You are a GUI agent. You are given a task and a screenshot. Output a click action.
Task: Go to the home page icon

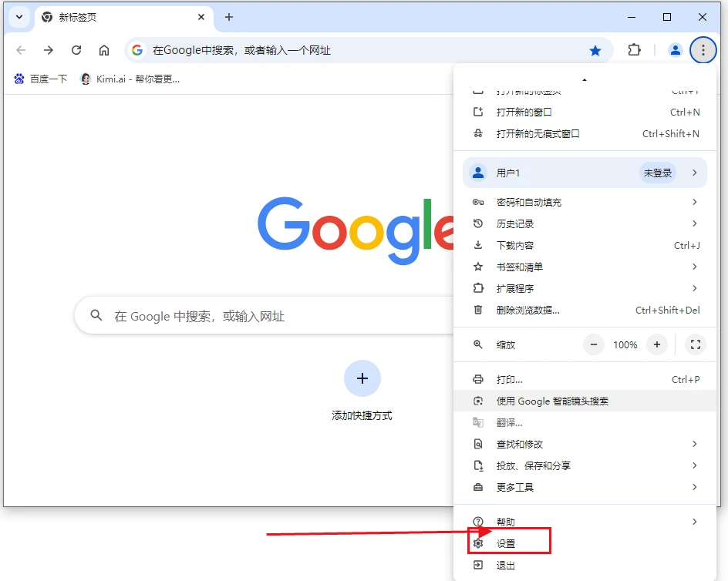104,50
